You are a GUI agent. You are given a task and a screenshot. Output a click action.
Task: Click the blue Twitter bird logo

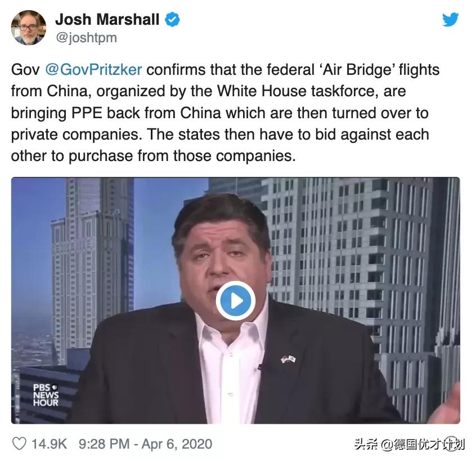(451, 20)
